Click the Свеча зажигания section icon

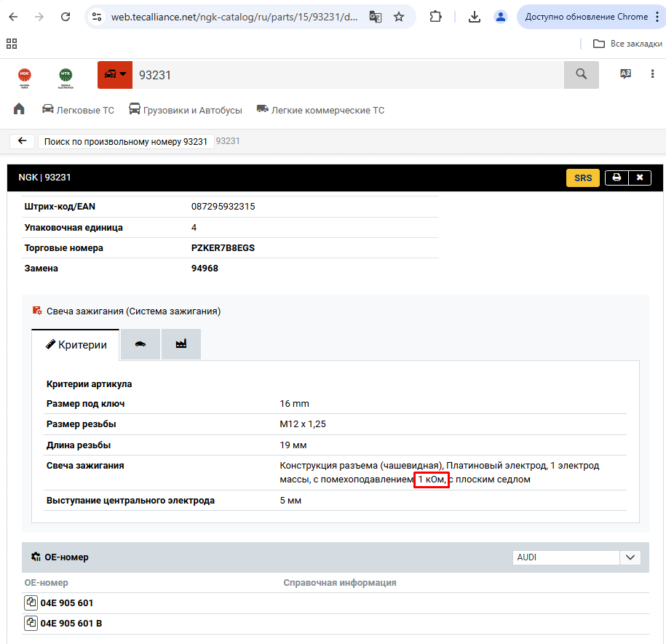tap(37, 311)
